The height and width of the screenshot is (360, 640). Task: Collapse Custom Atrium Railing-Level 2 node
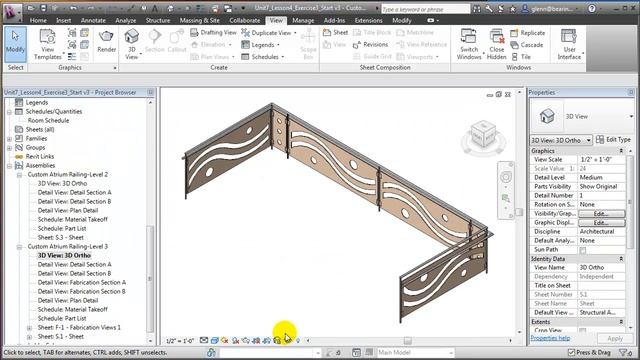19,175
